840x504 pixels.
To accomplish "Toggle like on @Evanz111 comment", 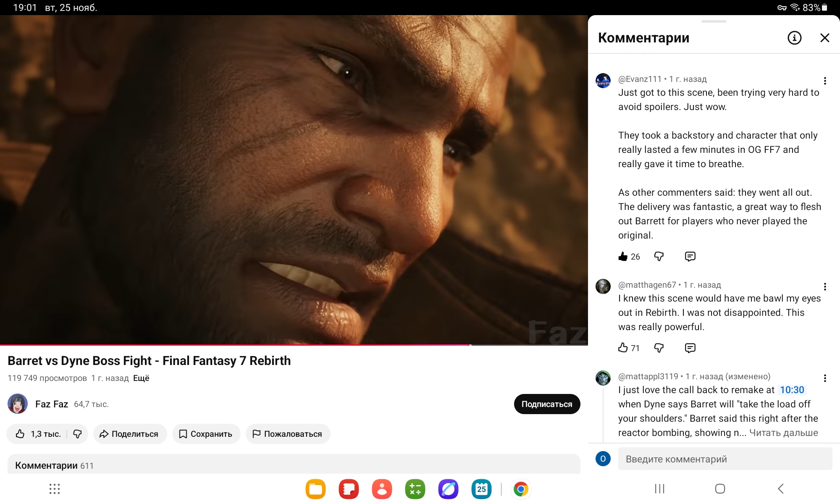I will (623, 256).
